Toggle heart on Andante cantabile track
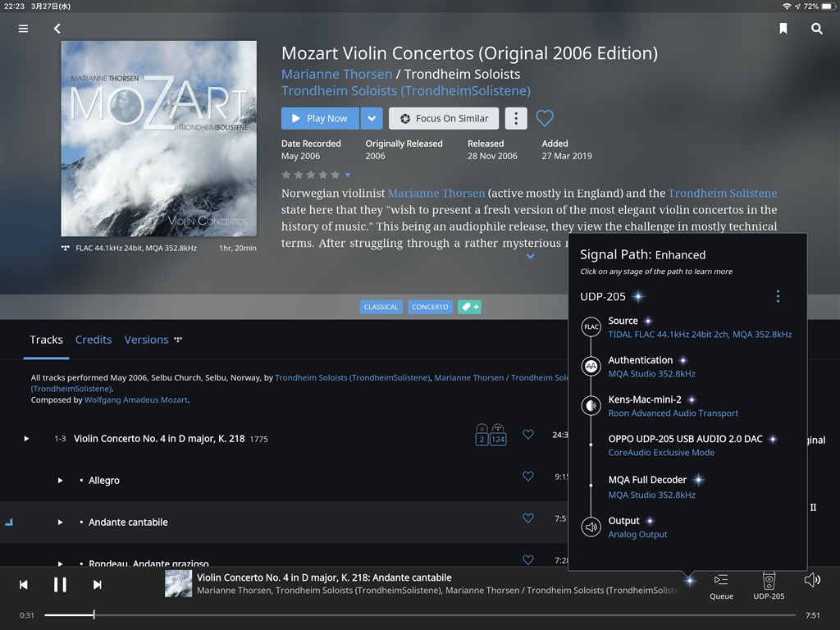 point(527,518)
